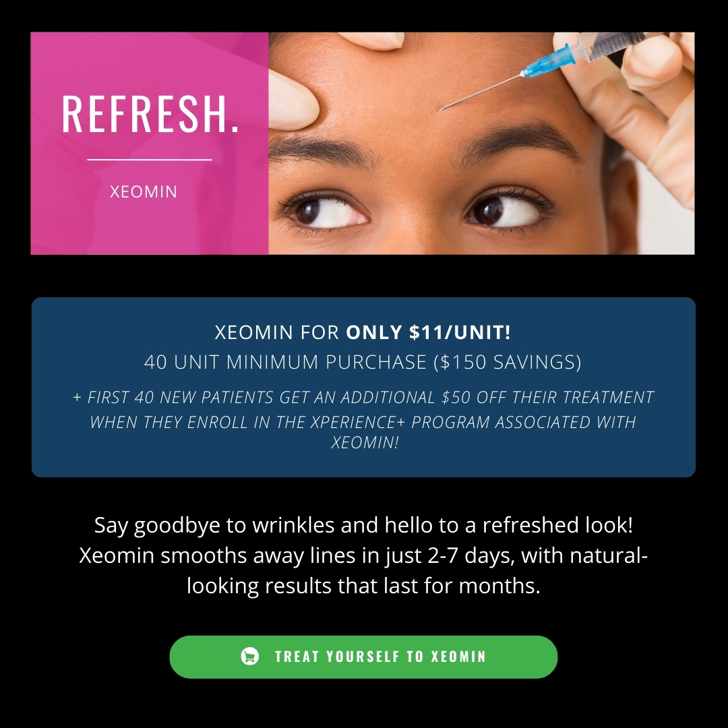
Task: Click the First 40 New Patients italic line
Action: 363,397
